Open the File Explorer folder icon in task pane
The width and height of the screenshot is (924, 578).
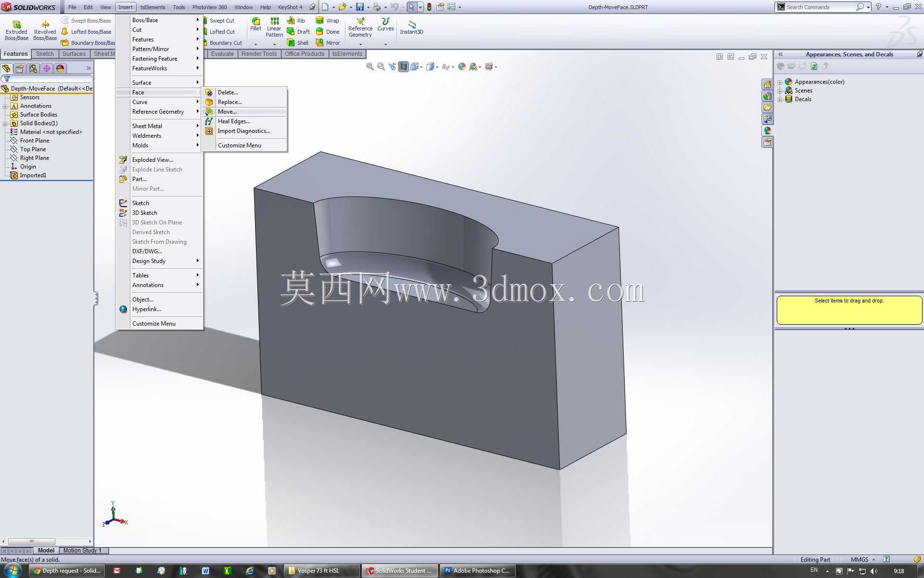pyautogui.click(x=767, y=107)
